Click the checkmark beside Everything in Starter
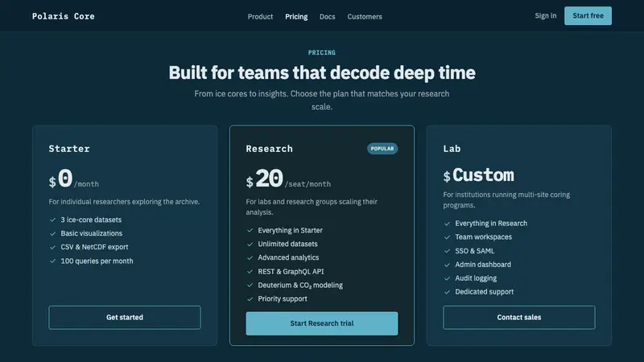This screenshot has height=362, width=644. point(250,230)
